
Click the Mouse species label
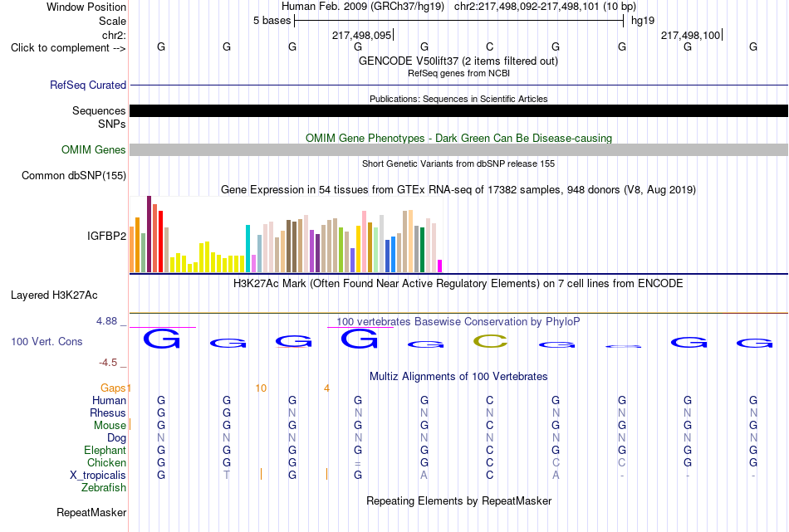click(110, 426)
